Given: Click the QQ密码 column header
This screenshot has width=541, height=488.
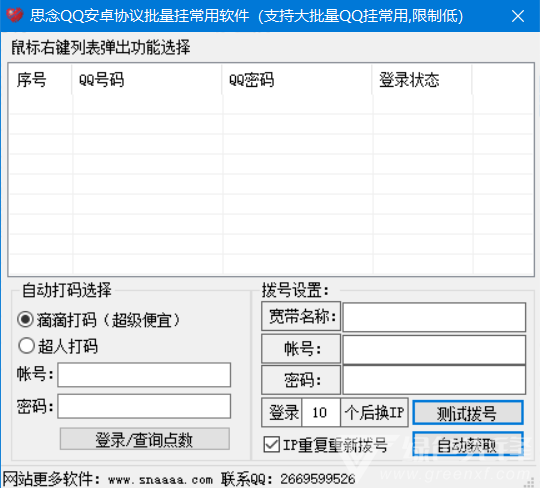Looking at the screenshot, I should (297, 80).
